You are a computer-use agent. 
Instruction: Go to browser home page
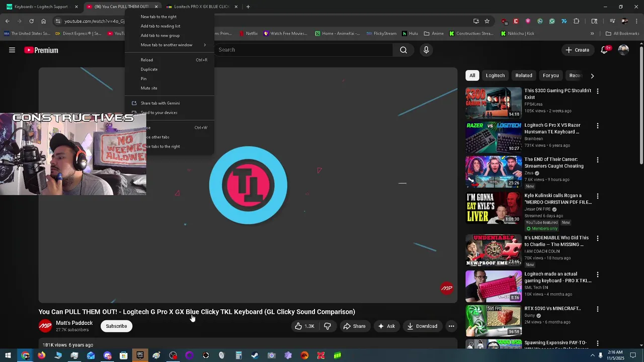[x=44, y=21]
